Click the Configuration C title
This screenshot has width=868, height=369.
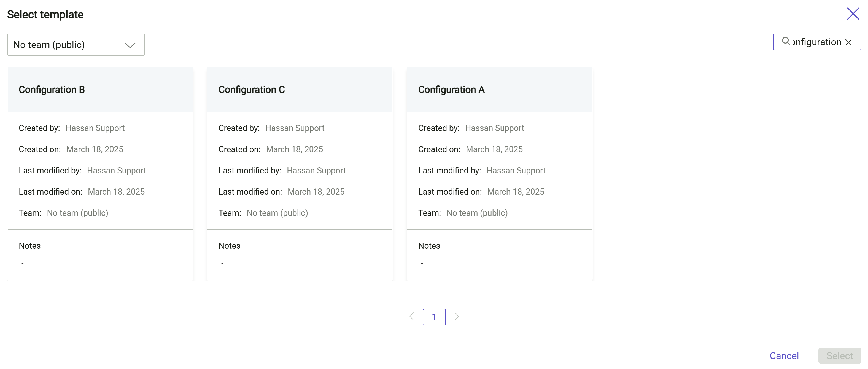coord(251,90)
